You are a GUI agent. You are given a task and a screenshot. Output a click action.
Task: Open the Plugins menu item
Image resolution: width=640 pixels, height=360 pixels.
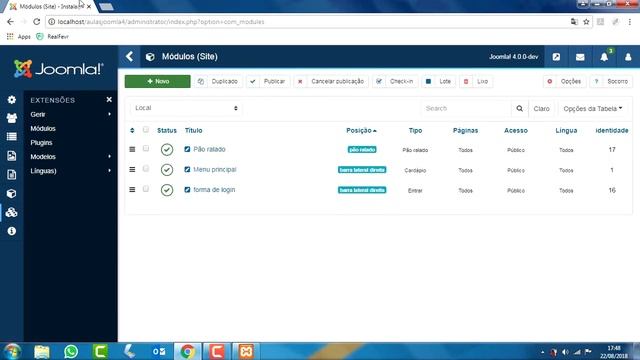coord(41,143)
